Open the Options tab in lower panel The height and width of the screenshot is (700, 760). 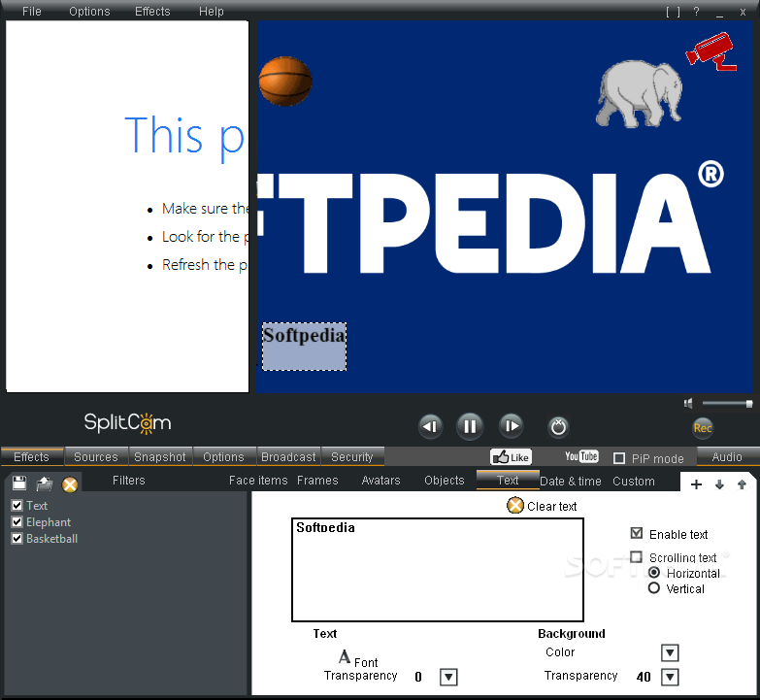pyautogui.click(x=224, y=456)
